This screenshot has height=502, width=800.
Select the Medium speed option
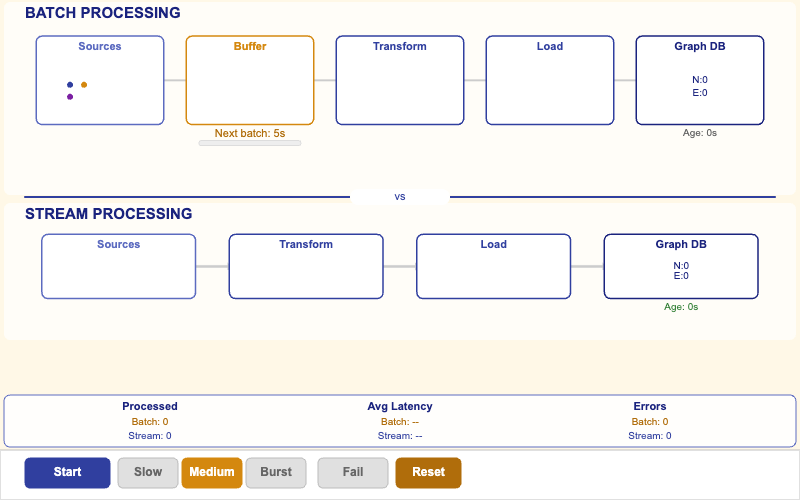tap(212, 472)
